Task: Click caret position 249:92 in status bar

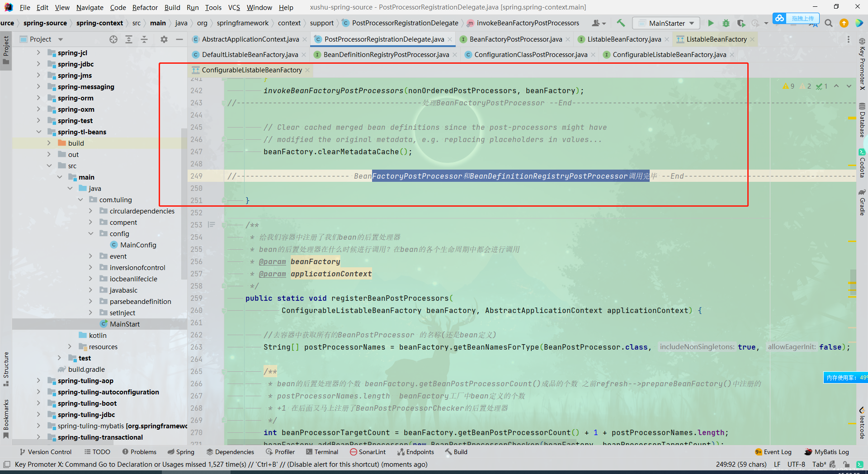Action: (741, 465)
